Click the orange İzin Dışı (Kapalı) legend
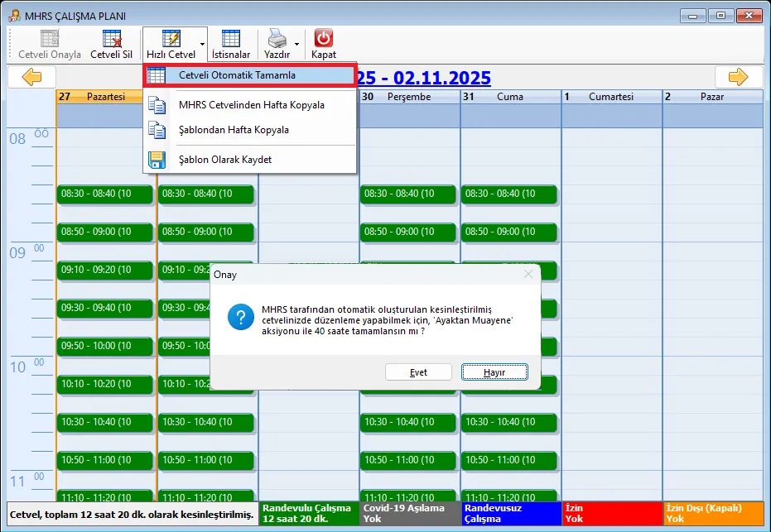The height and width of the screenshot is (532, 771). coord(714,514)
